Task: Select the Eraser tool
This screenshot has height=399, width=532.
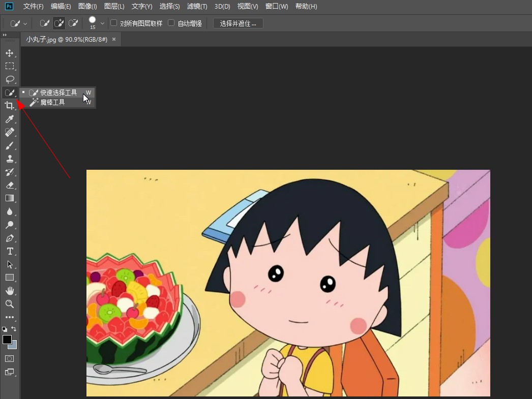Action: 10,185
